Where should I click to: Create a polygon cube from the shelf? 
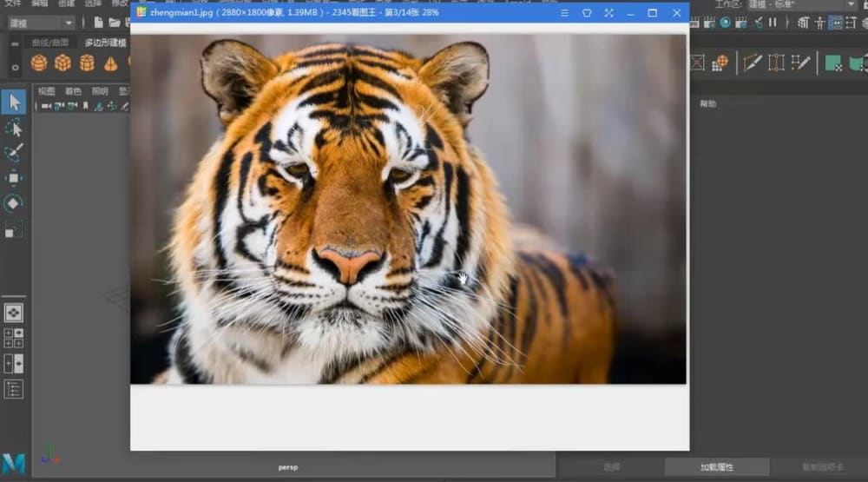tap(62, 63)
